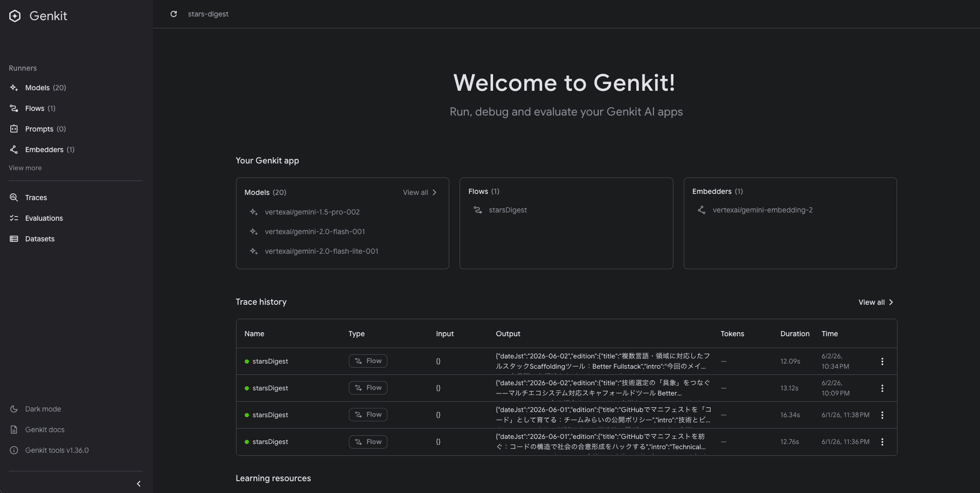
Task: Open Prompts in the sidebar
Action: click(x=45, y=129)
